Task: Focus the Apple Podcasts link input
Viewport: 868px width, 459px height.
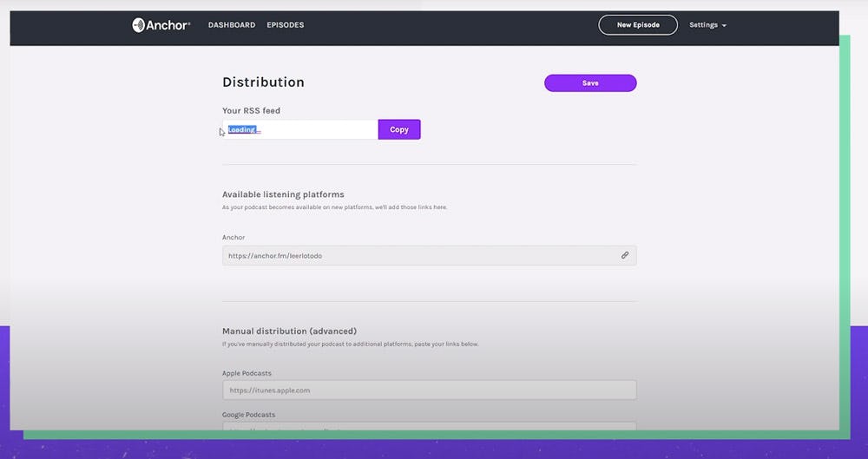Action: tap(429, 390)
